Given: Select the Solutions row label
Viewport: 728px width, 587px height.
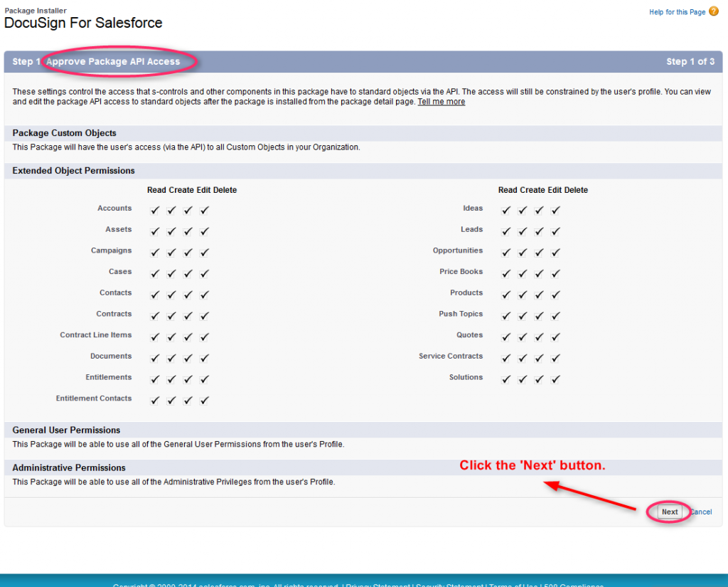Looking at the screenshot, I should pyautogui.click(x=466, y=377).
